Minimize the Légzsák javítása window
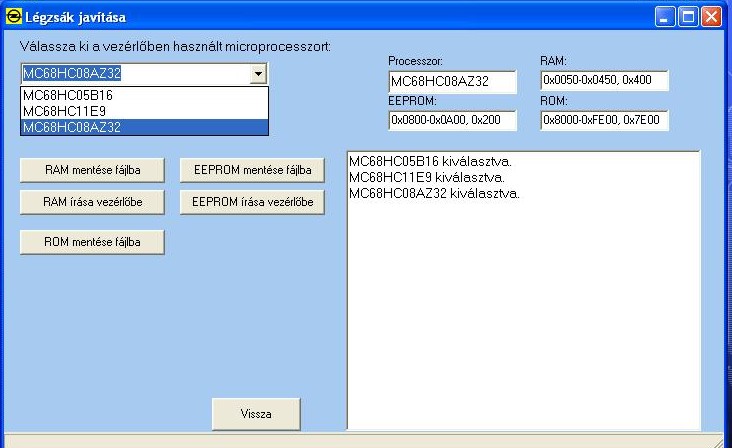Viewport: 732px width, 448px height. pos(667,17)
